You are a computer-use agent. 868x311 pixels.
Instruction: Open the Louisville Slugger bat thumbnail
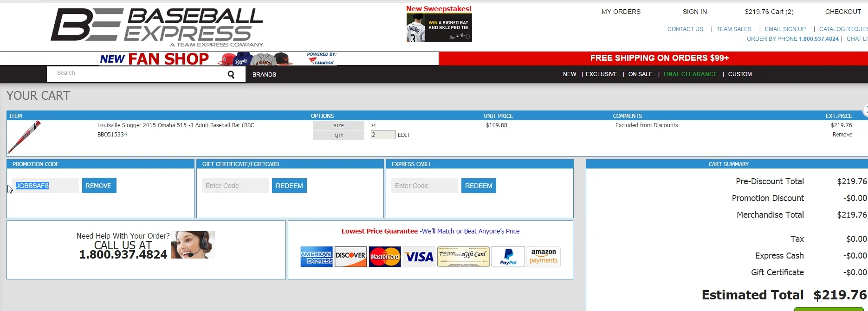24,137
